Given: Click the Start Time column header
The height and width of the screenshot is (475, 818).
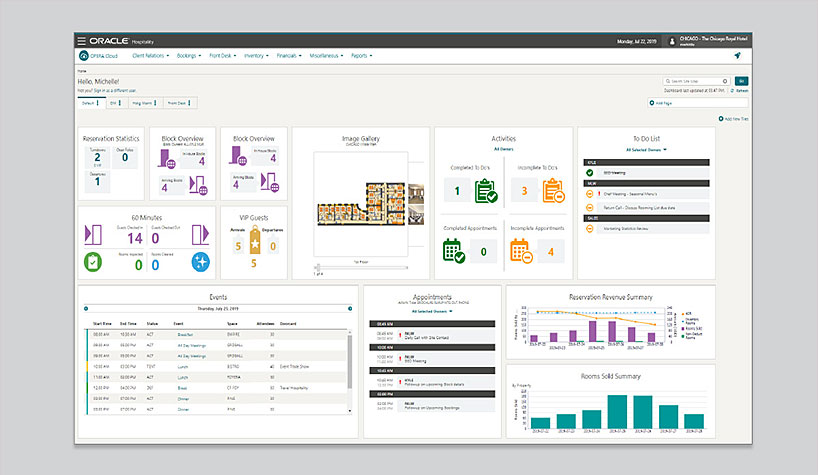Looking at the screenshot, I should (102, 324).
